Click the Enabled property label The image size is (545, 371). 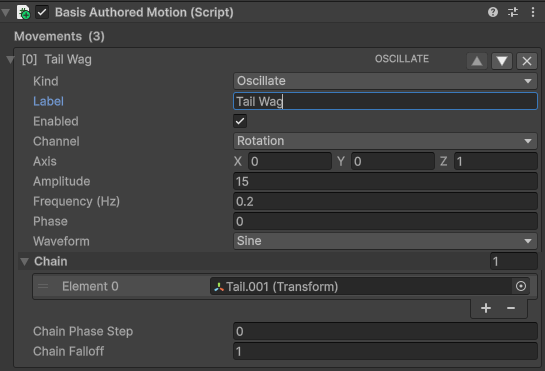(56, 121)
